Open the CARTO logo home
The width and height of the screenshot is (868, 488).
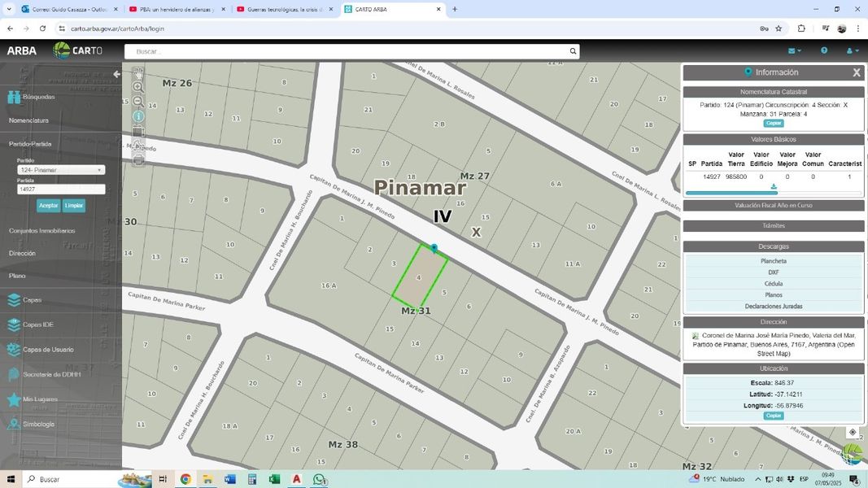click(77, 50)
